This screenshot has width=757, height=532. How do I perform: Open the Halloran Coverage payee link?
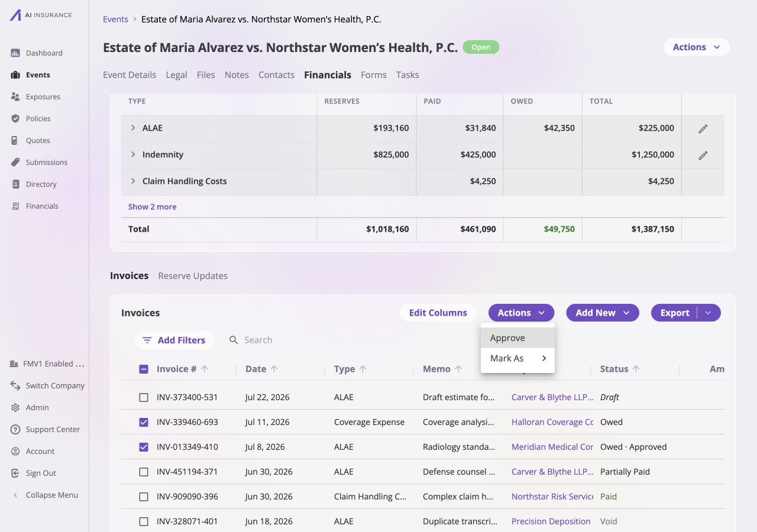coord(552,422)
